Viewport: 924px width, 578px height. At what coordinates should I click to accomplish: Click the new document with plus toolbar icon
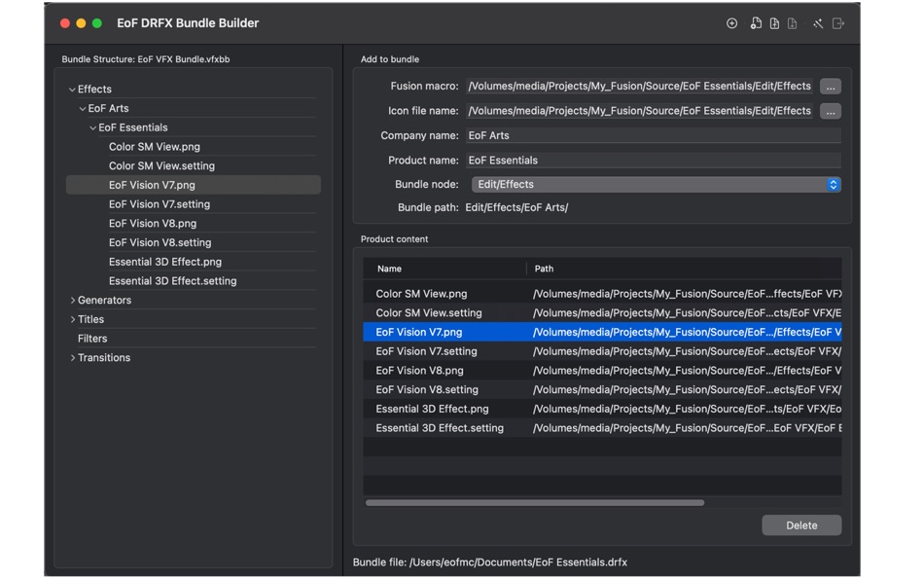click(756, 23)
